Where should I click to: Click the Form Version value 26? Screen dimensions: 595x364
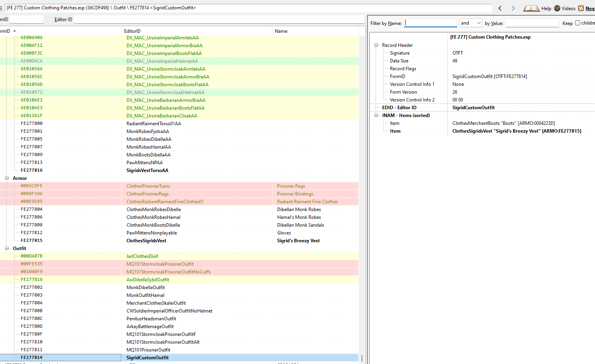click(455, 92)
